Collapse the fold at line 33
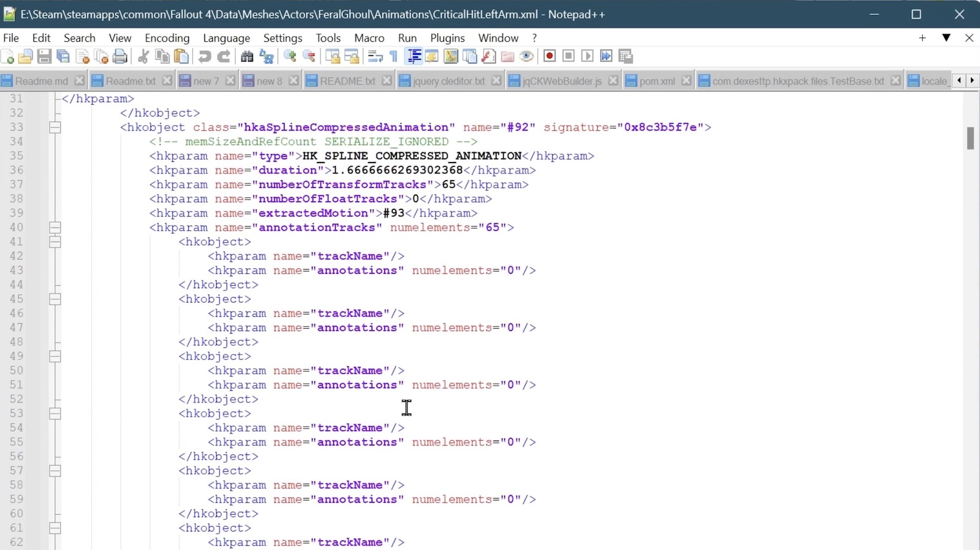This screenshot has width=980, height=550. (55, 127)
